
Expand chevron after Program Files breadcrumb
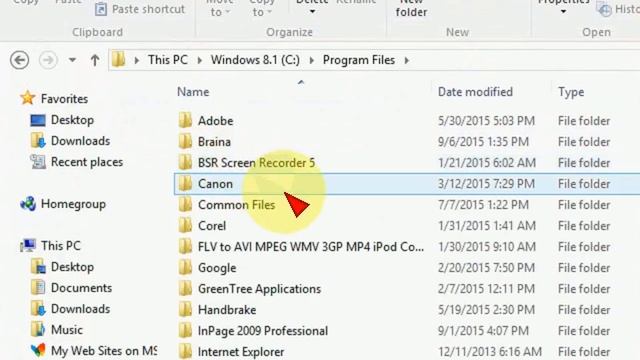pos(407,60)
